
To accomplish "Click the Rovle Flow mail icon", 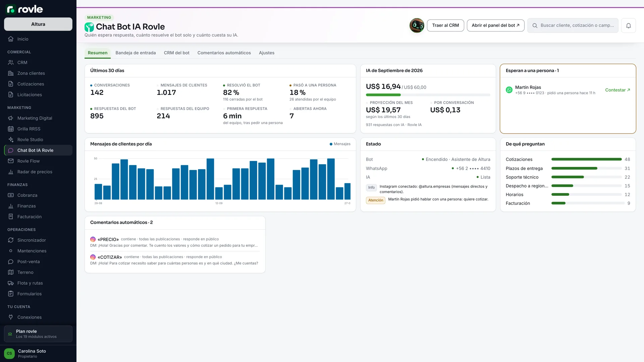I will click(11, 161).
